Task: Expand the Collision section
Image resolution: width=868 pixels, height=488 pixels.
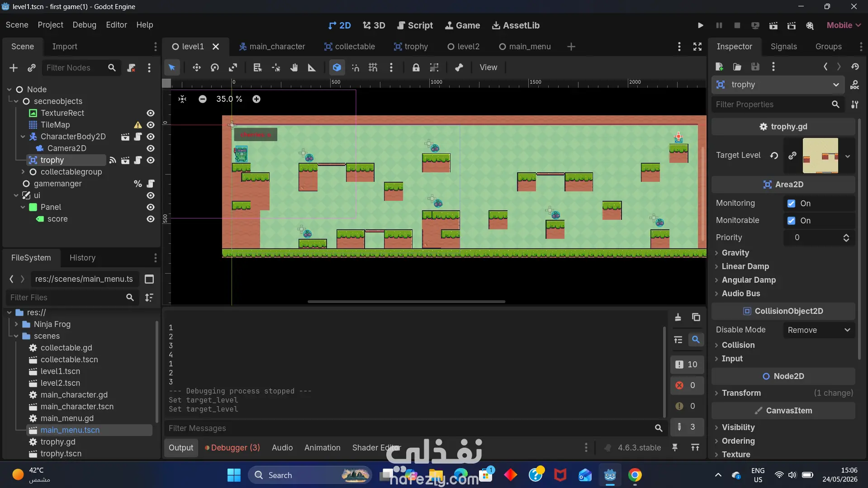Action: tap(738, 345)
